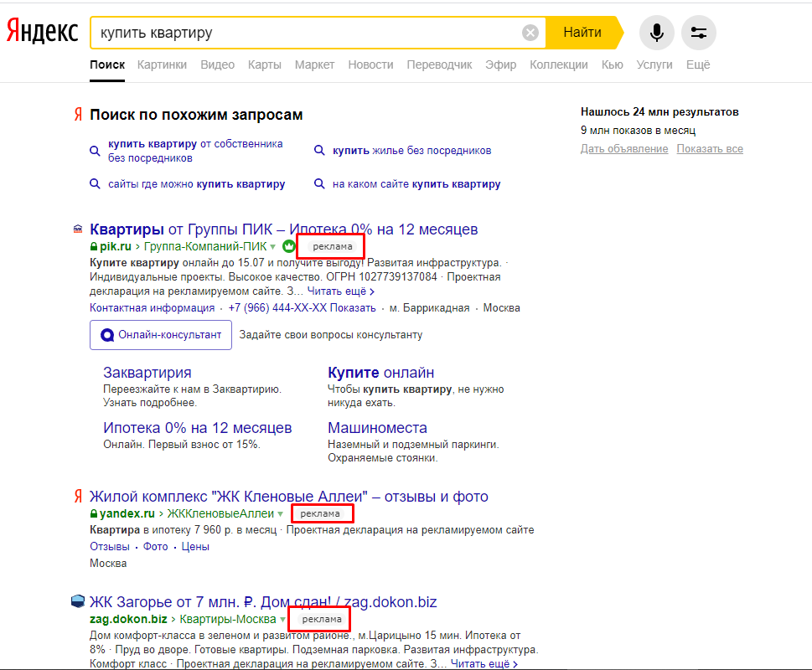812x670 pixels.
Task: Click the microphone voice search icon
Action: click(x=657, y=33)
